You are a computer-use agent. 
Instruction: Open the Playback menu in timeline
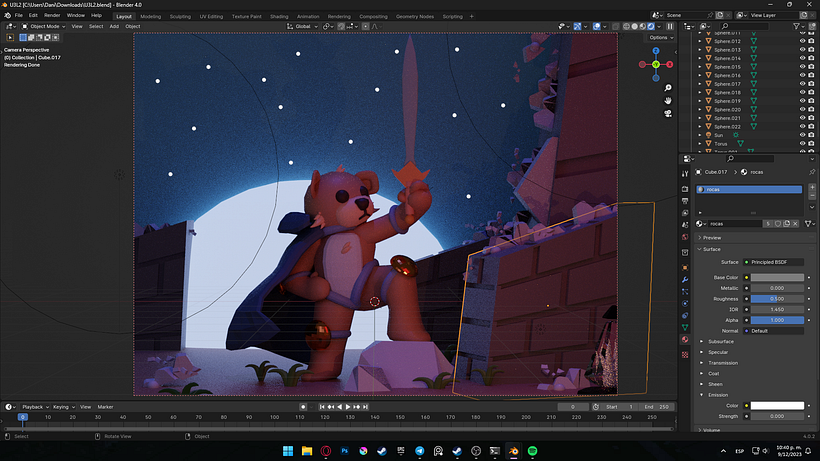tap(34, 407)
